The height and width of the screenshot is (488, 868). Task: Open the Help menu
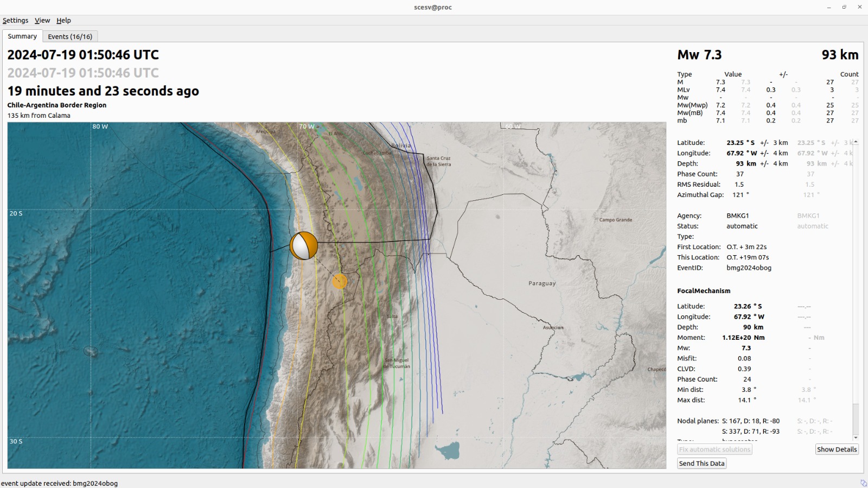pyautogui.click(x=63, y=21)
